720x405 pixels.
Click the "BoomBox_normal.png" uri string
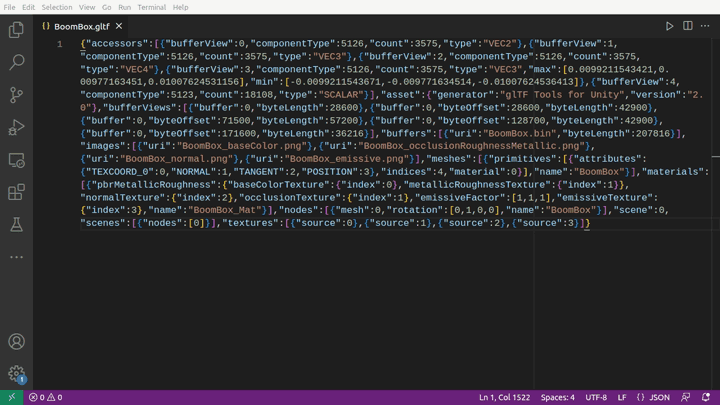pos(177,159)
